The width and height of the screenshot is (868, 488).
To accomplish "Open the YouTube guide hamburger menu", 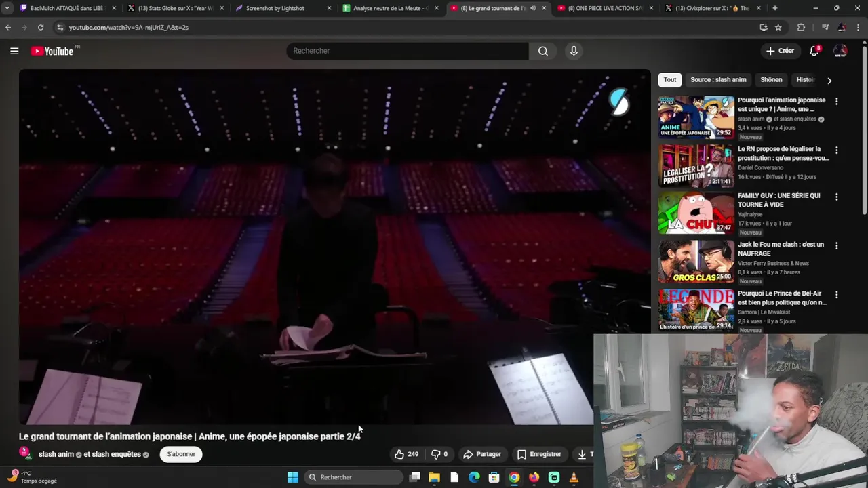I will click(14, 51).
